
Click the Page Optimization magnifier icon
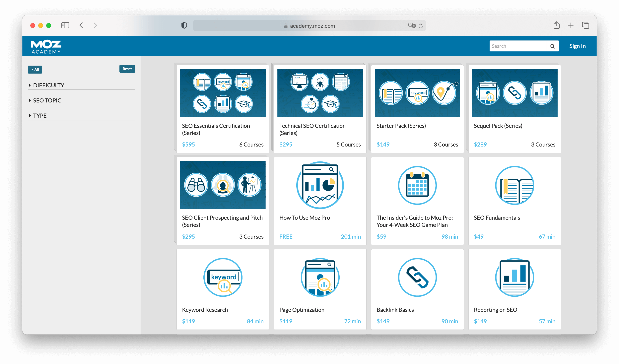click(x=320, y=277)
